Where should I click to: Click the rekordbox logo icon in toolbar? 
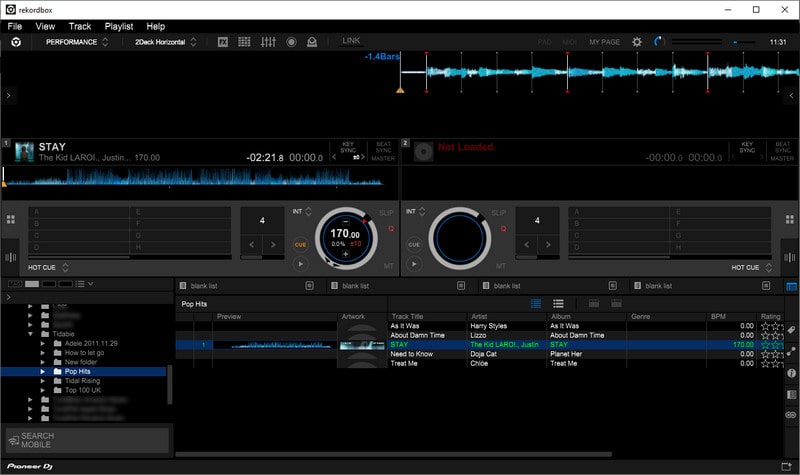(x=16, y=42)
